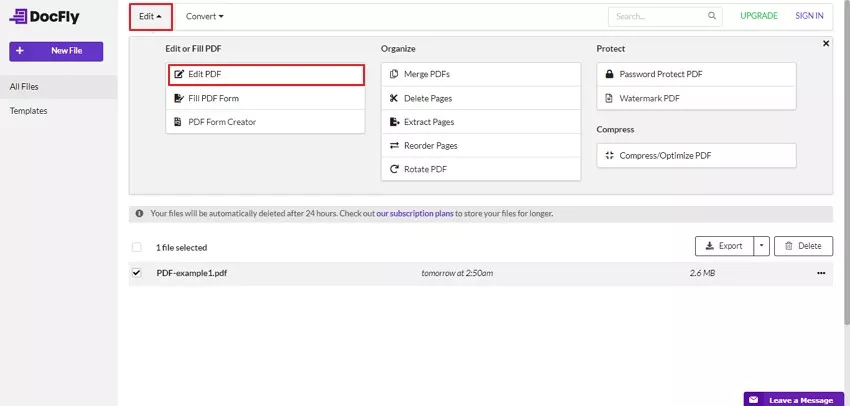Click the New File button

(x=59, y=50)
